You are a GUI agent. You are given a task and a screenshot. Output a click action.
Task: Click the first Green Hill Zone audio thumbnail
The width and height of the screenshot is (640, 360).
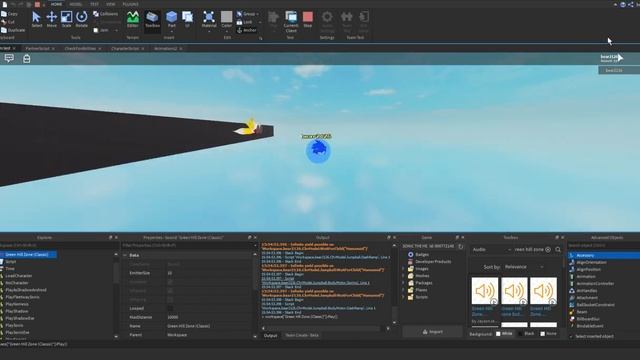pyautogui.click(x=484, y=291)
